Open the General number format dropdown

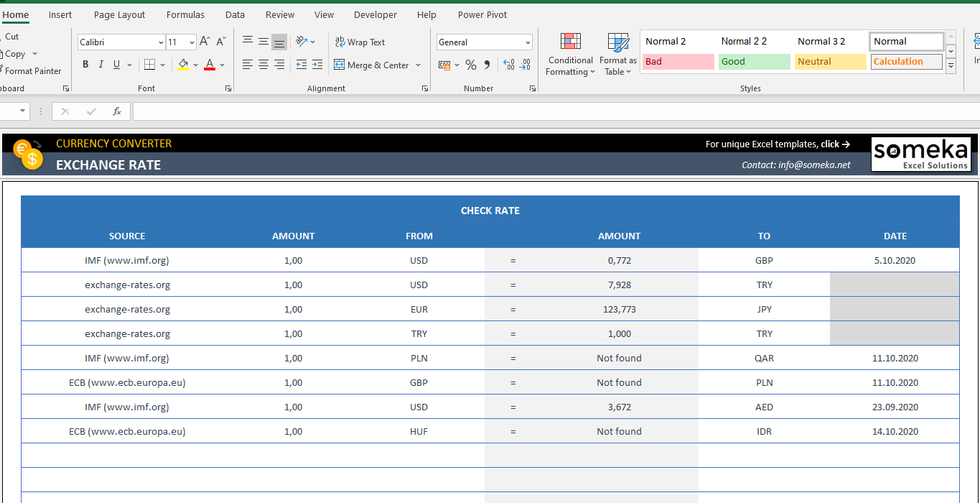(x=528, y=42)
